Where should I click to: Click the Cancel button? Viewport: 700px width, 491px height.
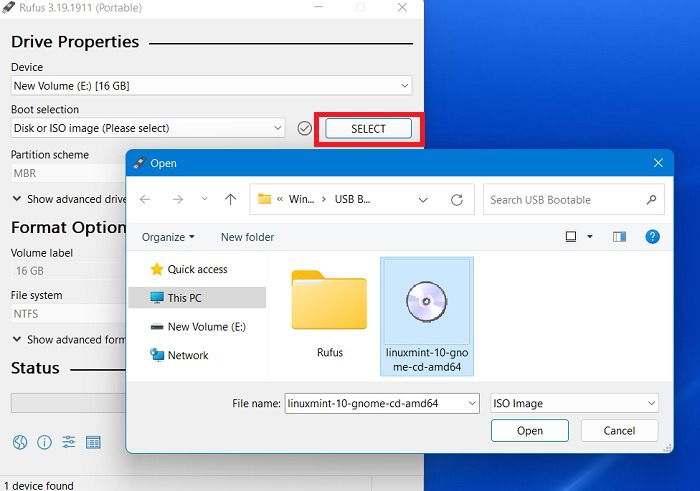[x=619, y=431]
